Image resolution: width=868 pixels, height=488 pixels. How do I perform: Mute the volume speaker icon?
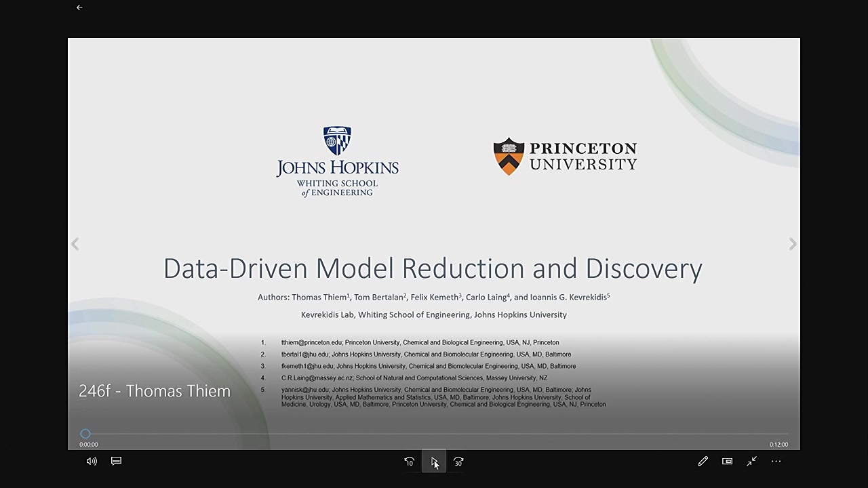tap(92, 462)
